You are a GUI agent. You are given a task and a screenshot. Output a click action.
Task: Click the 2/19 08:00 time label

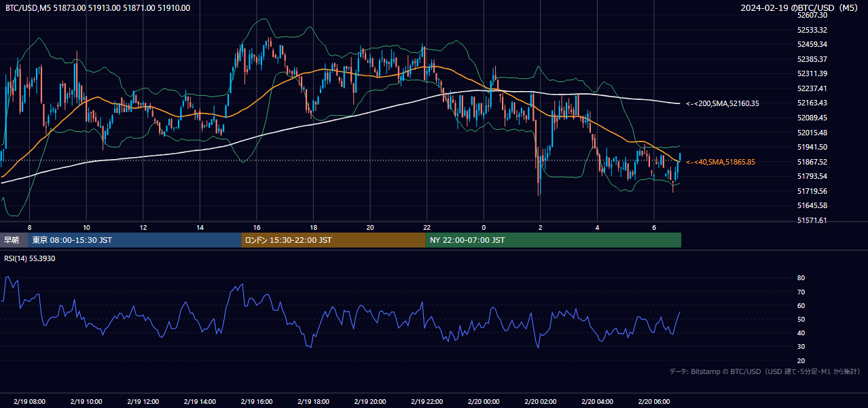(29, 402)
